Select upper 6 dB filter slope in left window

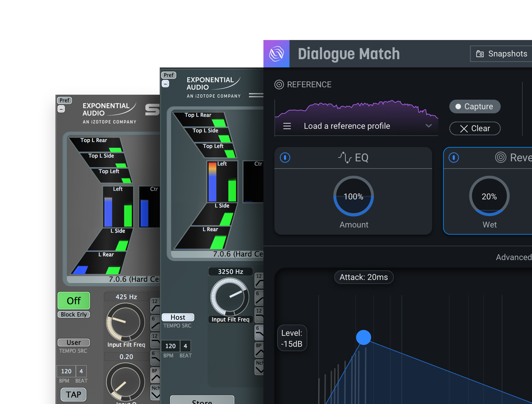coord(155,323)
